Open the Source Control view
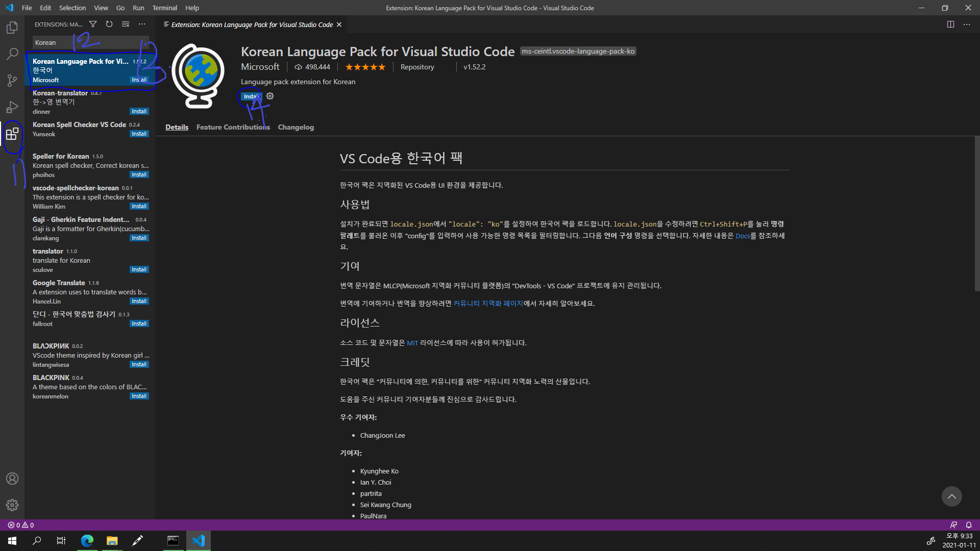The width and height of the screenshot is (980, 551). click(12, 81)
